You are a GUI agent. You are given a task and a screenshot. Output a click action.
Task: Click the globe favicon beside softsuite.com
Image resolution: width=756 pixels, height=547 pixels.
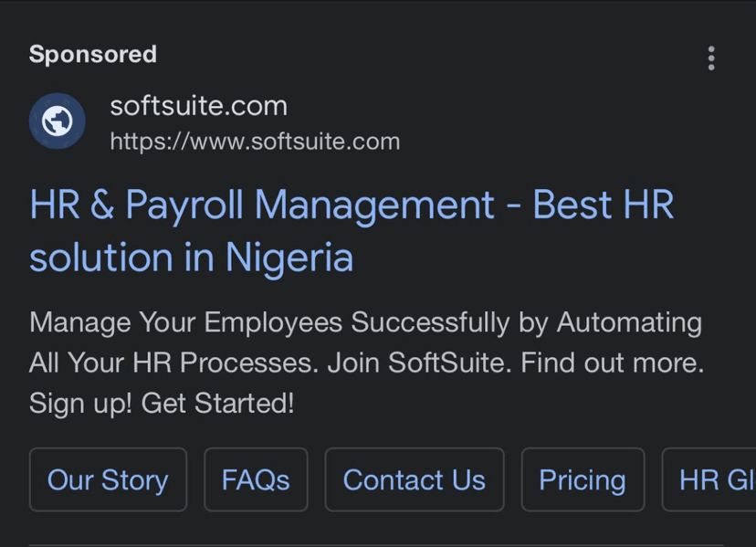(57, 120)
